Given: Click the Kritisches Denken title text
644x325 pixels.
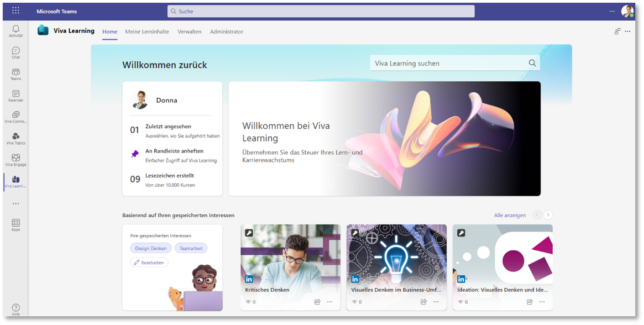Looking at the screenshot, I should [x=267, y=290].
